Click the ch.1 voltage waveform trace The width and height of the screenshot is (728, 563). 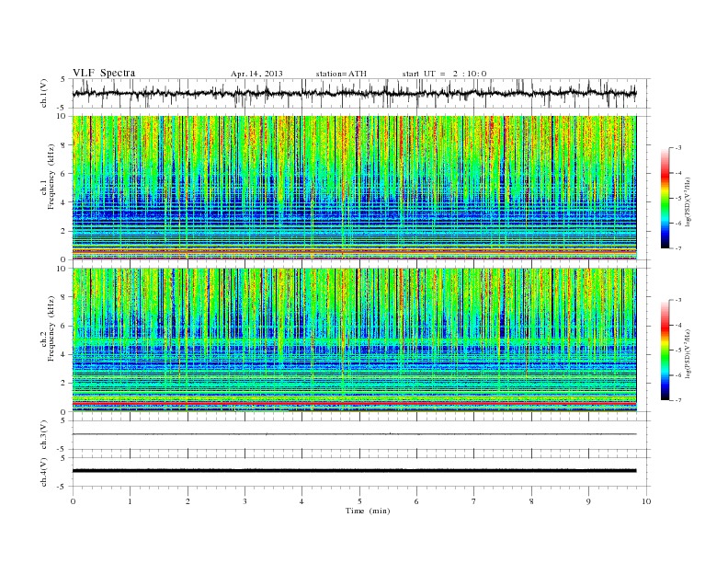354,93
